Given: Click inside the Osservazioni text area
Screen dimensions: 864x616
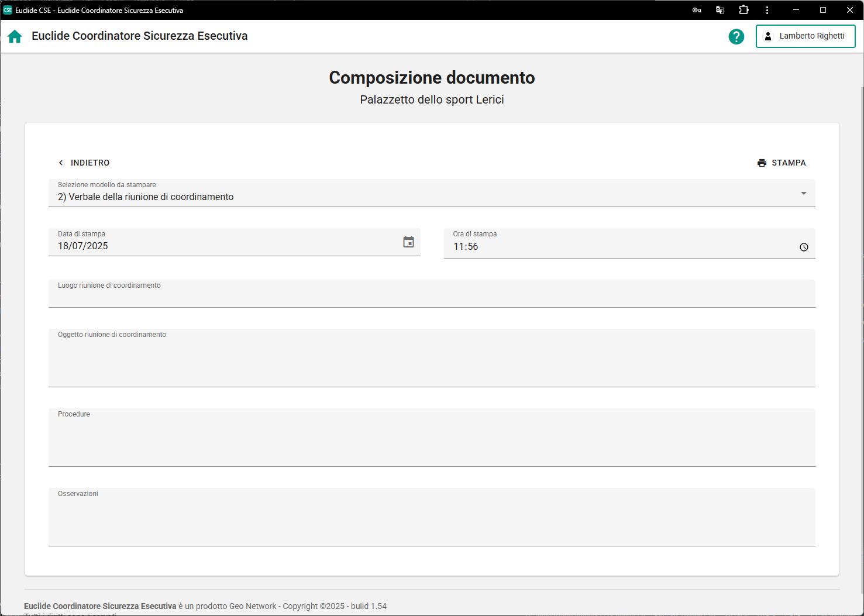Looking at the screenshot, I should click(431, 521).
